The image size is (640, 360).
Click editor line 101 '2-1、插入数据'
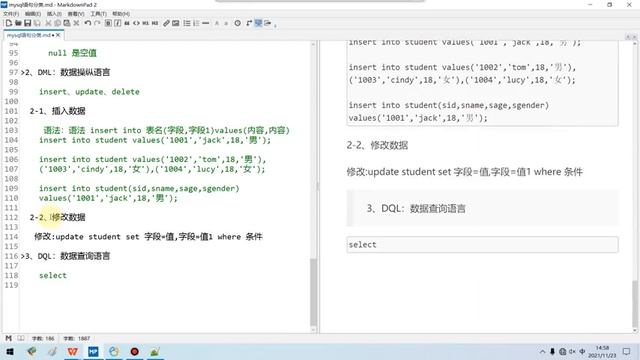(x=58, y=111)
